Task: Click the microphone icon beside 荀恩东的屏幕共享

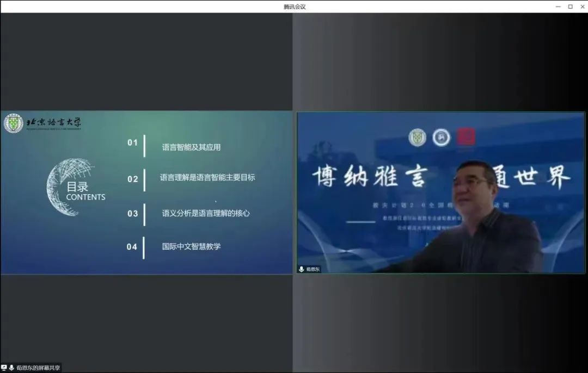Action: (11, 368)
